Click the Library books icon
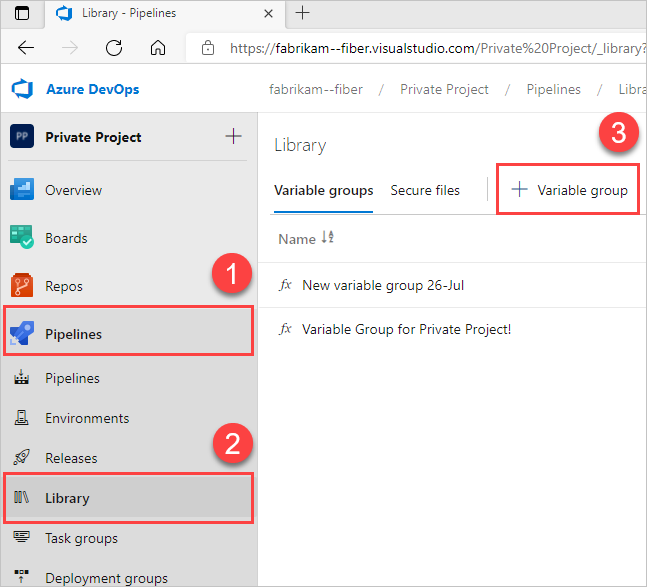This screenshot has height=587, width=647. 21,497
